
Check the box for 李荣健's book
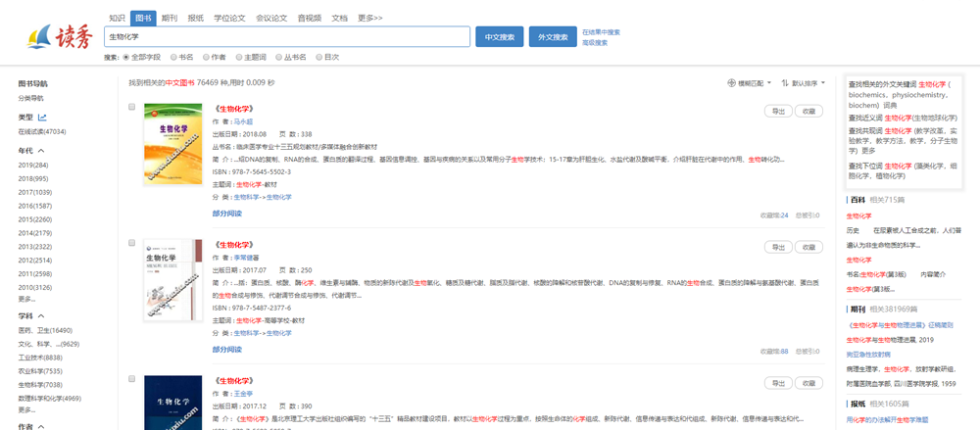click(x=132, y=243)
